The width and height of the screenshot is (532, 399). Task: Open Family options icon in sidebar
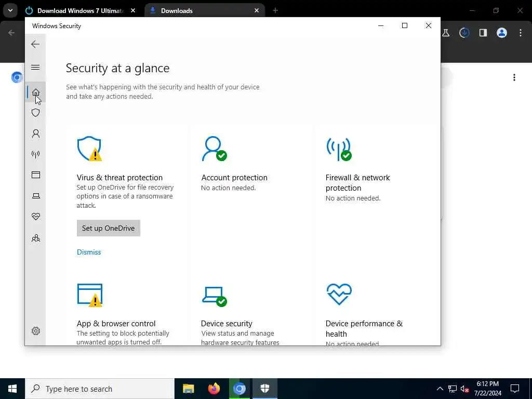[x=36, y=238]
